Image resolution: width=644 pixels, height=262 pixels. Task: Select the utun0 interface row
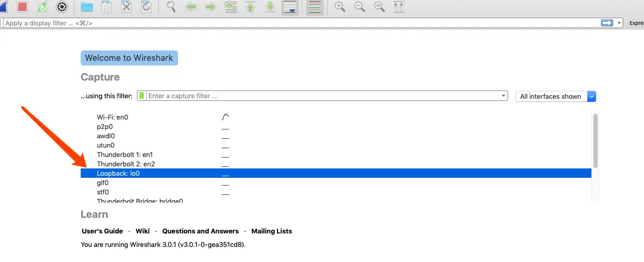336,145
